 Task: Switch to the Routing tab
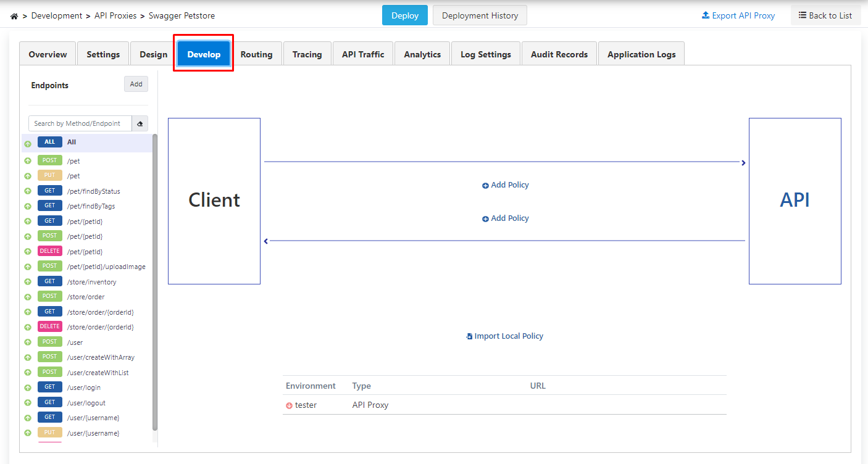(x=256, y=54)
